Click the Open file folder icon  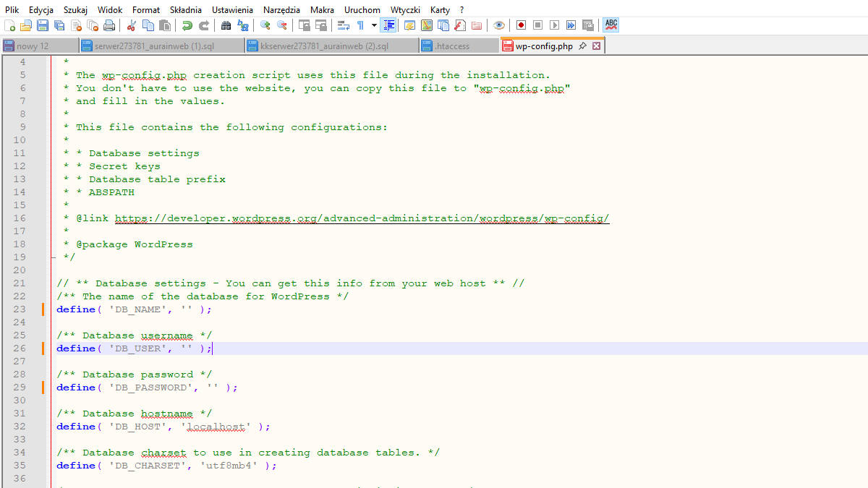tap(25, 25)
